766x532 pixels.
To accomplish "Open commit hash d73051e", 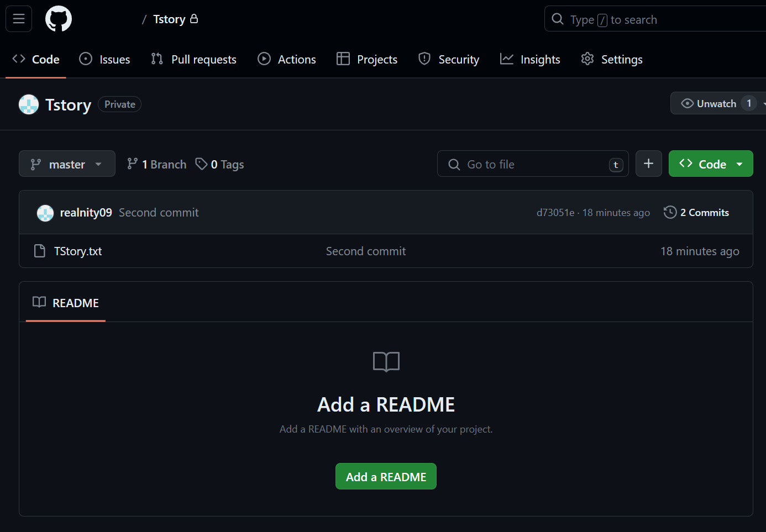I will 555,213.
